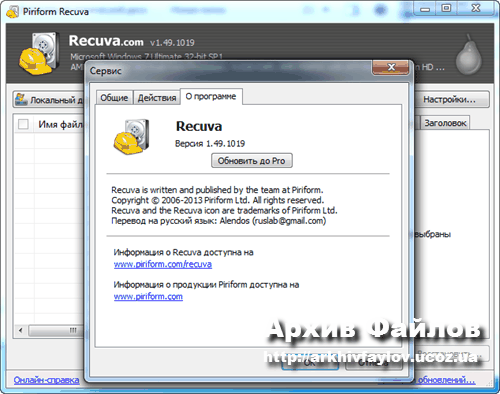Click the horizontal scrollbar thumb in file list
The width and height of the screenshot is (500, 394).
(x=57, y=331)
